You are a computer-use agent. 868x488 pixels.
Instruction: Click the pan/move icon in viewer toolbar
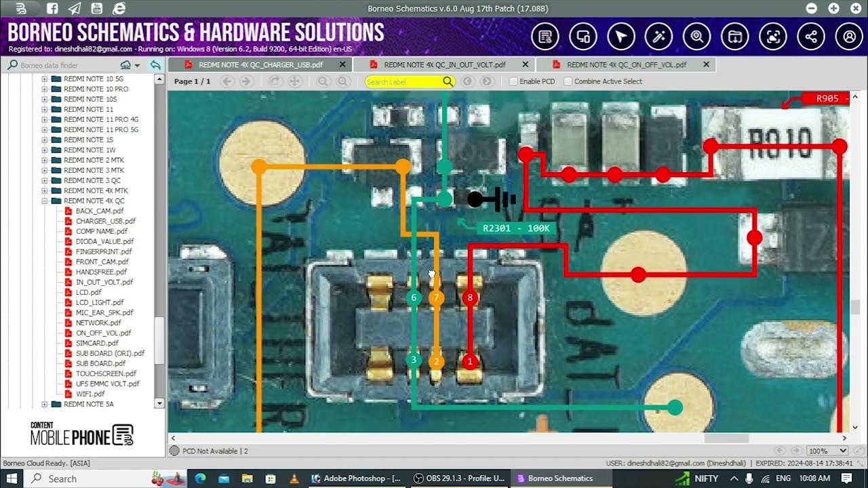294,81
